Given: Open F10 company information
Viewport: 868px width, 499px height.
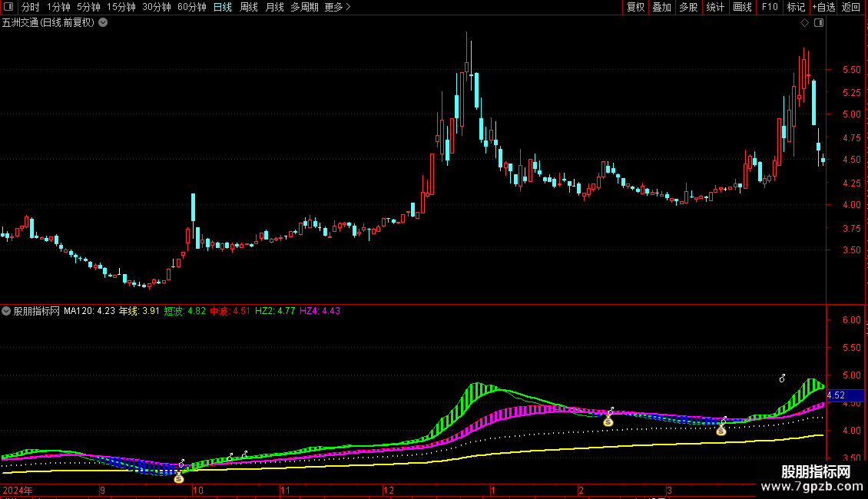Looking at the screenshot, I should 770,7.
